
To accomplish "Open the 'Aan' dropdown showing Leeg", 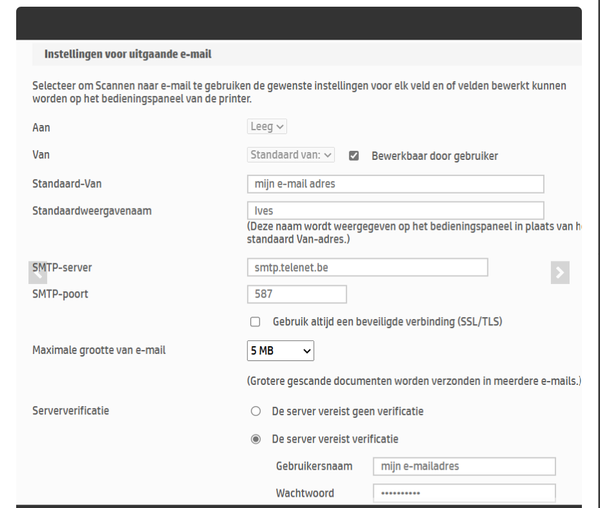I will 267,127.
